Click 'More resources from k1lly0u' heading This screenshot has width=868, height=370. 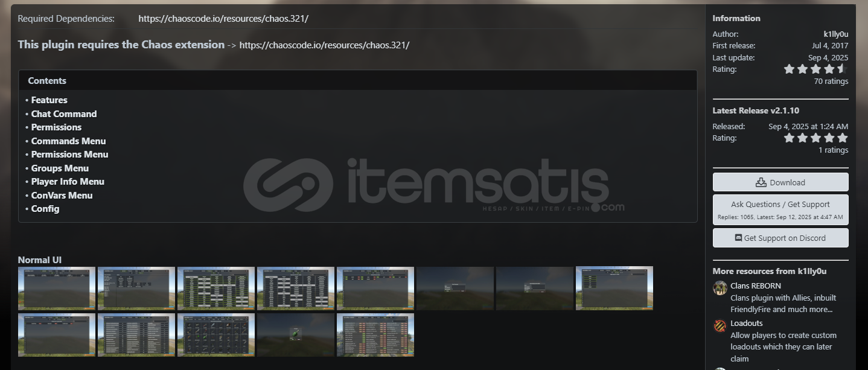770,272
